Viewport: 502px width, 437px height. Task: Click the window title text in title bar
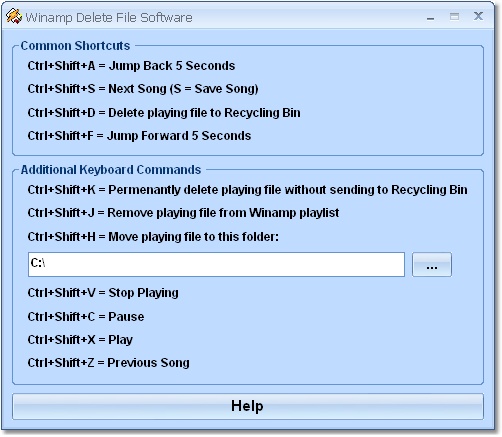(109, 18)
